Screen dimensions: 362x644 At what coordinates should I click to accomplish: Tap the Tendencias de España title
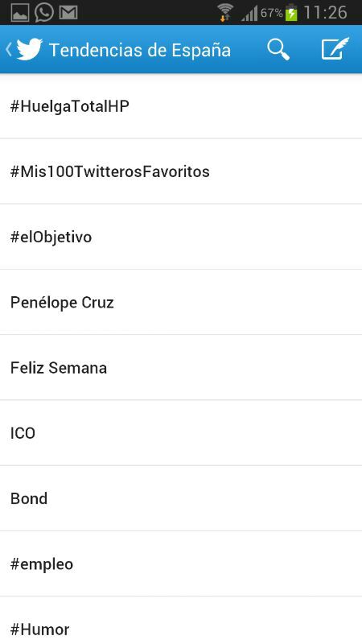(x=140, y=50)
